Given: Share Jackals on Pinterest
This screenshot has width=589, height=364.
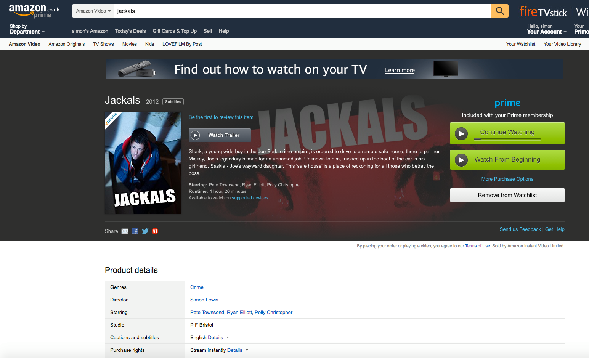Looking at the screenshot, I should click(x=155, y=231).
